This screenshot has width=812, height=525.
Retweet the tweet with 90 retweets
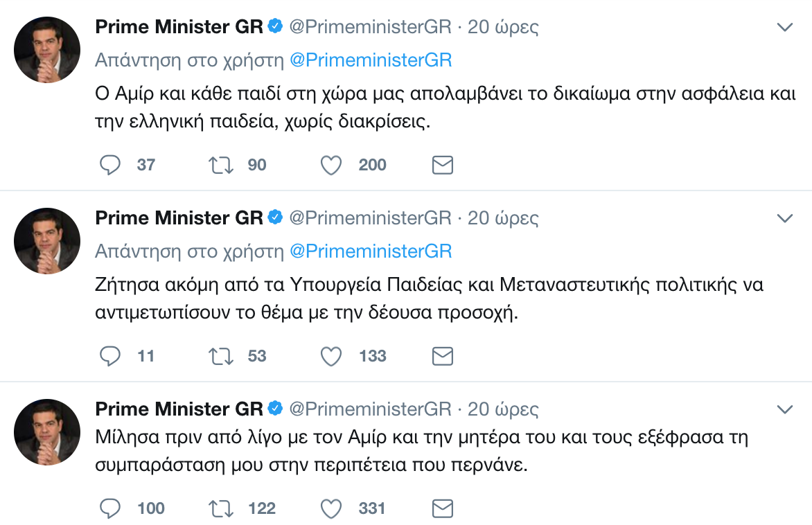click(221, 165)
